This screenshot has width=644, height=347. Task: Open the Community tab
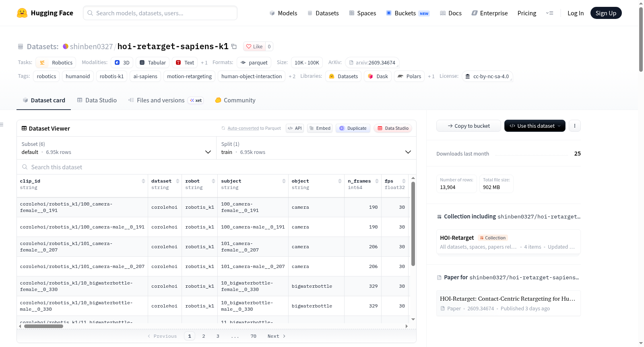(x=235, y=100)
